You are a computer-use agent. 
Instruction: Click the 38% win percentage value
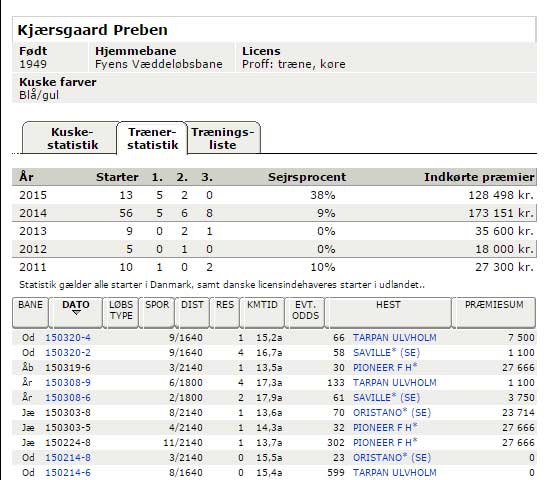pyautogui.click(x=323, y=195)
